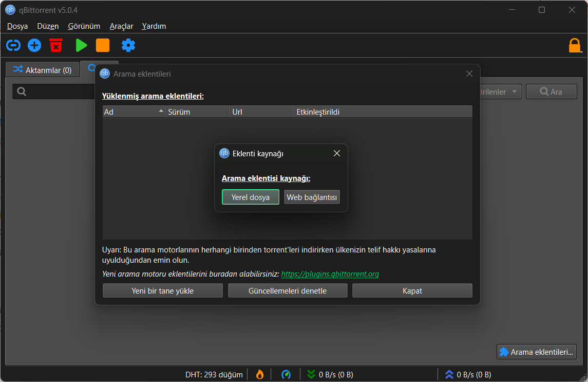
Task: Click the green download speed arrows icon
Action: coord(311,374)
